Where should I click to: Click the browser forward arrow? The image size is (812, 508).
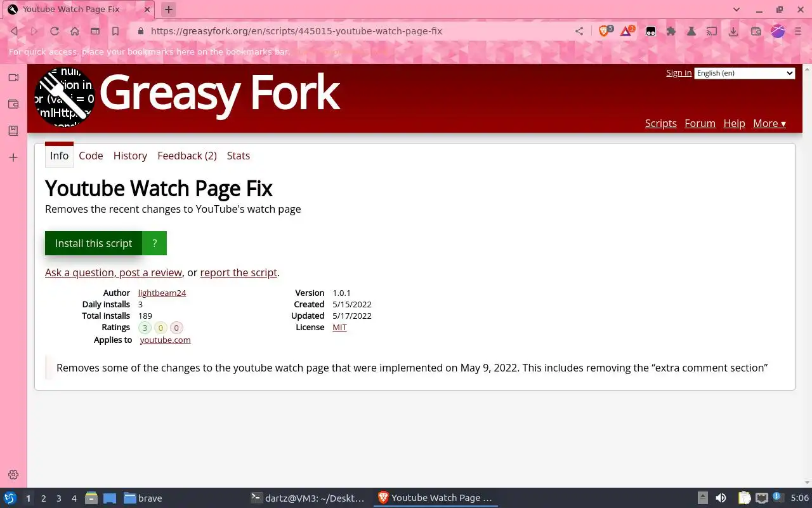34,31
